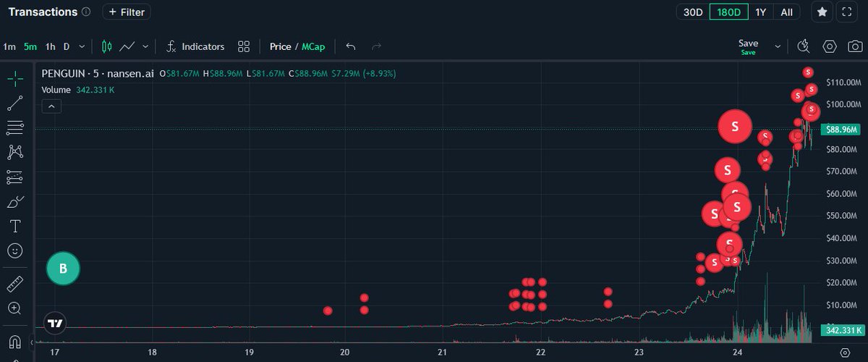Click the largest S sell marker near $90M

point(735,126)
